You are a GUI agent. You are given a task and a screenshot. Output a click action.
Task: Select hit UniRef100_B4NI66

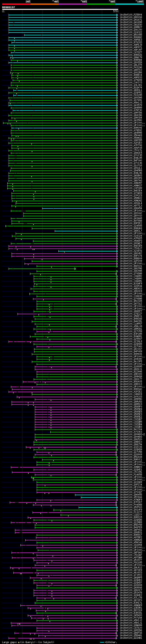(131, 319)
